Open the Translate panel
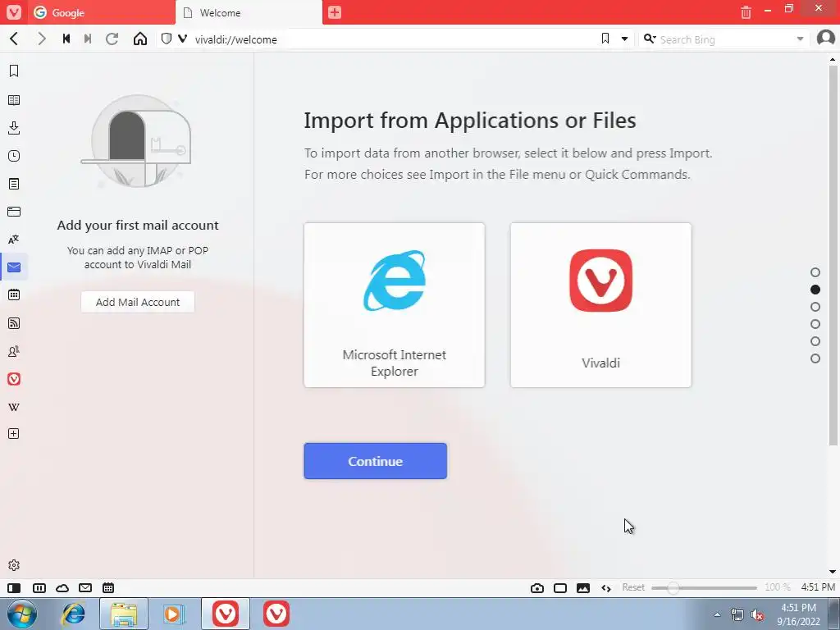The height and width of the screenshot is (630, 840). [14, 240]
